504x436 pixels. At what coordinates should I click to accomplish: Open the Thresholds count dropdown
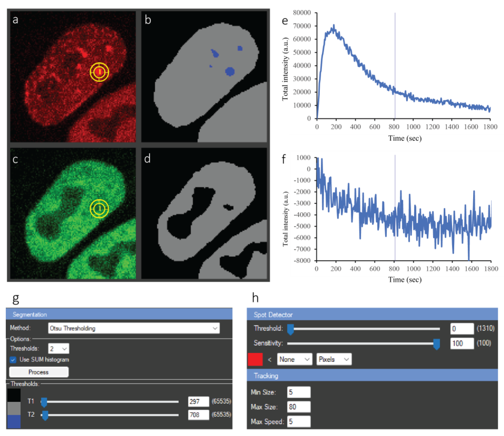coord(59,349)
